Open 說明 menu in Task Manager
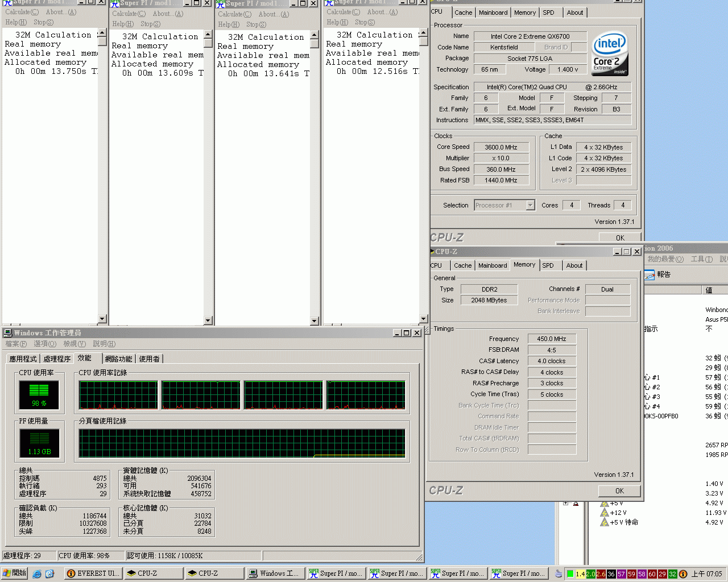Viewport: 728px width, 582px height. pos(104,344)
